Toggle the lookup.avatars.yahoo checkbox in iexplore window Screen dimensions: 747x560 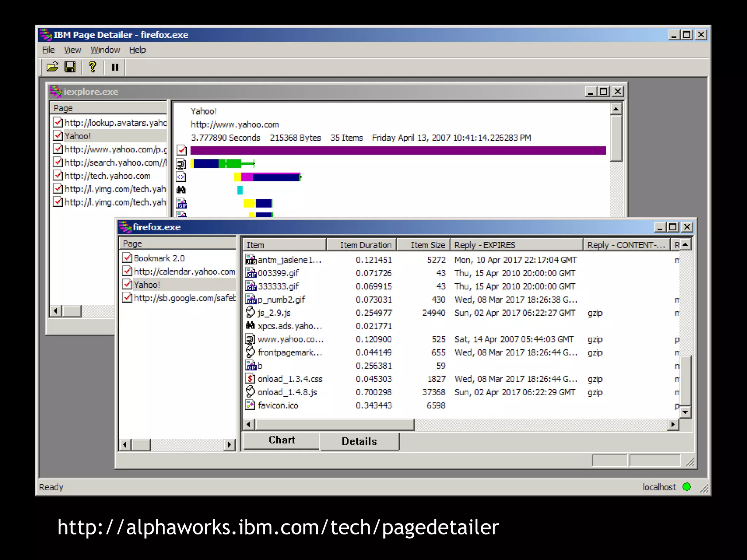(58, 122)
